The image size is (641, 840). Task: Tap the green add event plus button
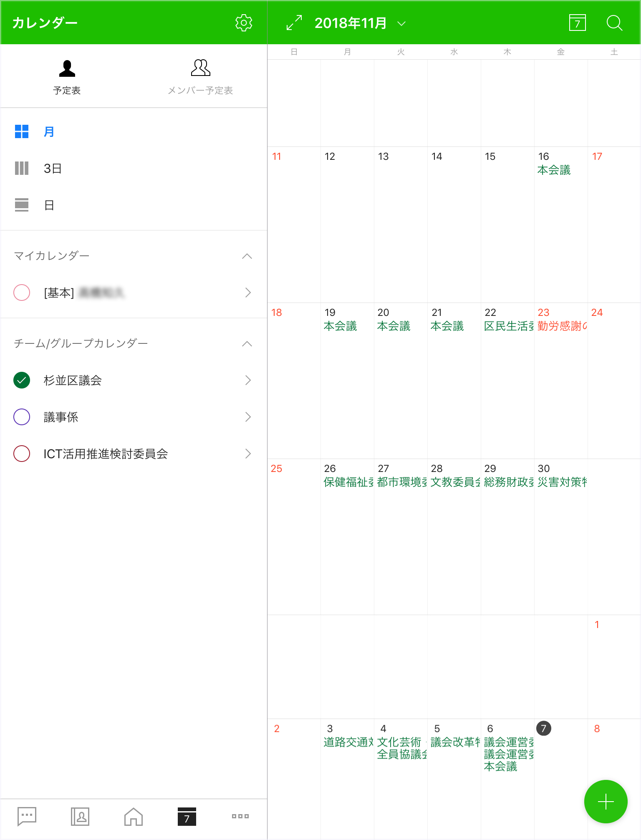606,802
